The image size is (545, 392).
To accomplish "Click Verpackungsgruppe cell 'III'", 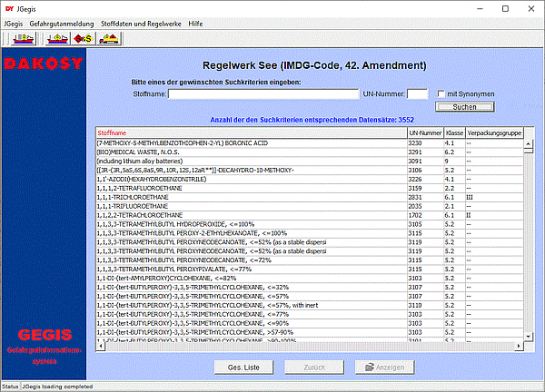I will (494, 197).
